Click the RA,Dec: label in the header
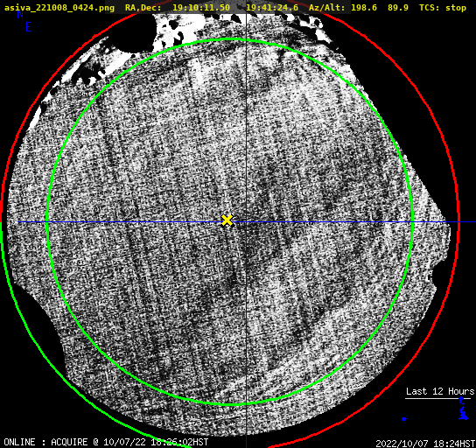This screenshot has width=476, height=448. 143,8
